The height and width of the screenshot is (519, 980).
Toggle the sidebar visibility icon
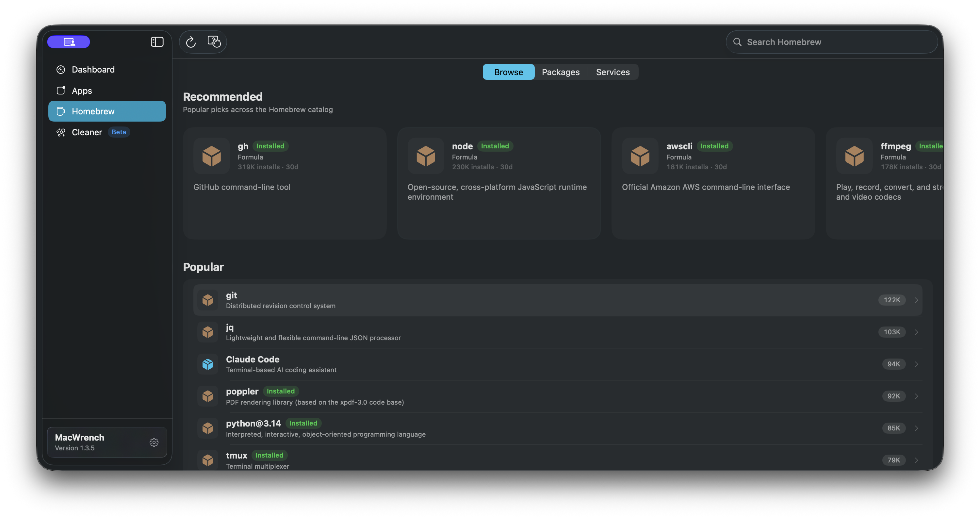pos(157,42)
